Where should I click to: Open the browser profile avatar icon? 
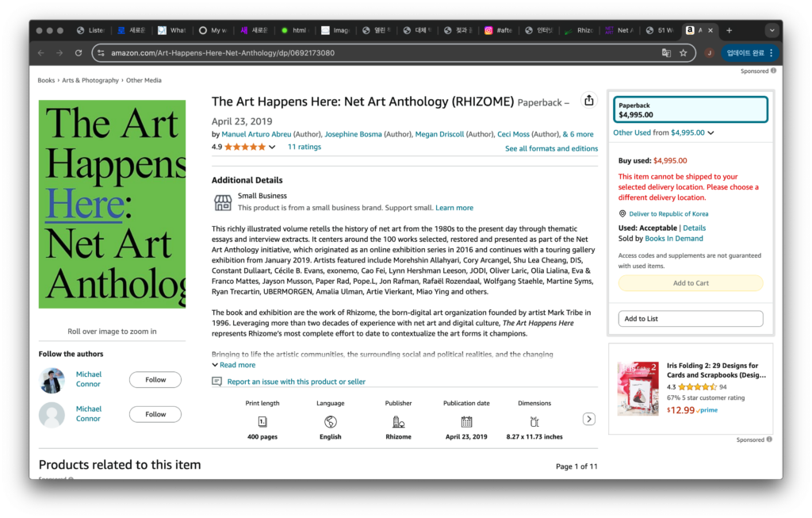click(x=709, y=53)
